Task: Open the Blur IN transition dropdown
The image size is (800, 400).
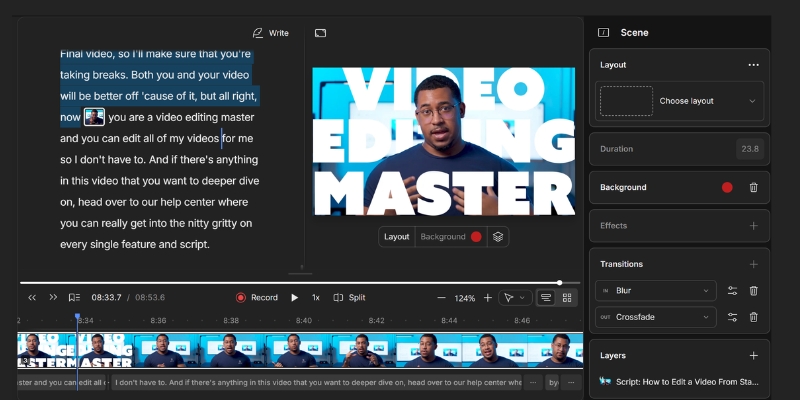Action: click(x=656, y=291)
